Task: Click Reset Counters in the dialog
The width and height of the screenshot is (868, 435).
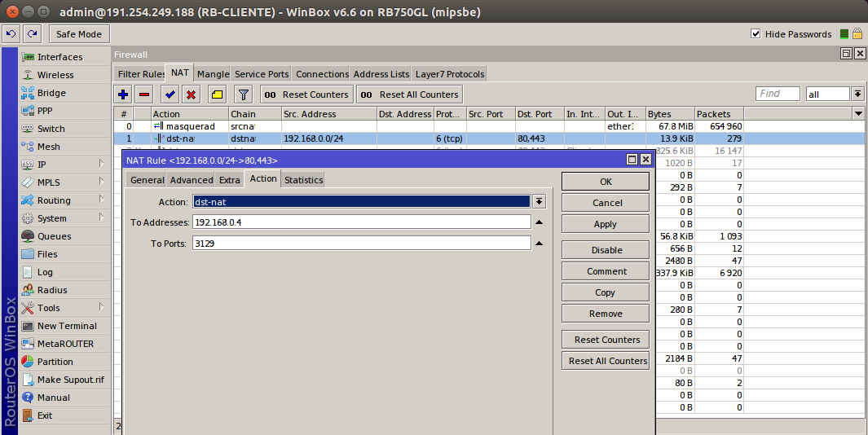Action: [606, 340]
